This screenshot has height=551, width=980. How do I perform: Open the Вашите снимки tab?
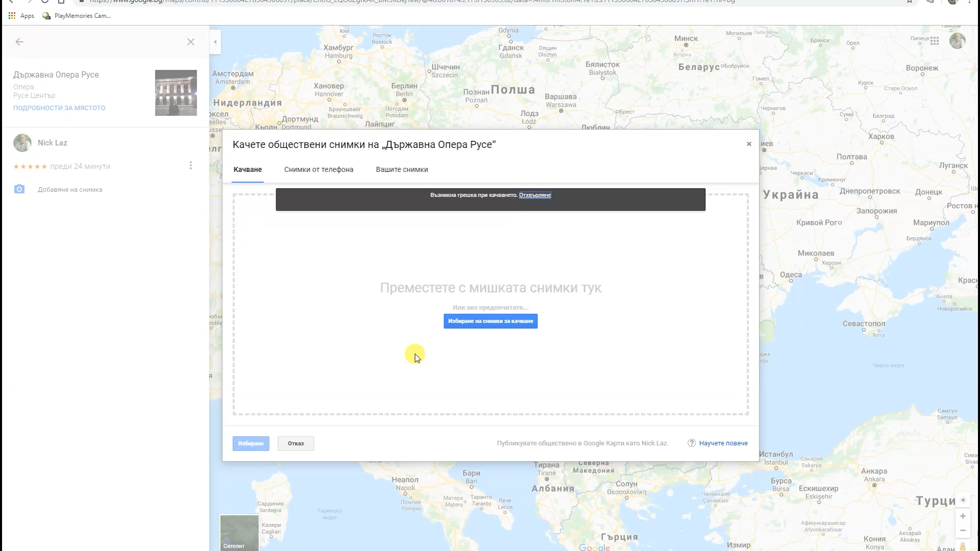(x=402, y=169)
